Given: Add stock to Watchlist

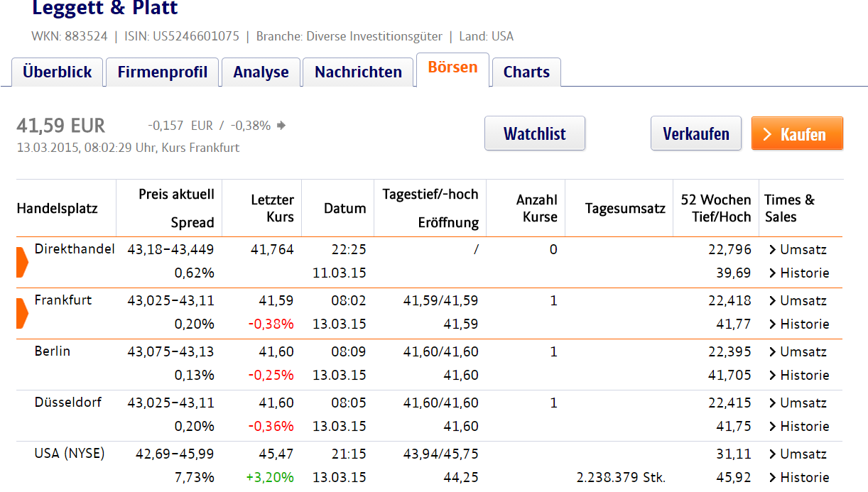Looking at the screenshot, I should tap(535, 133).
